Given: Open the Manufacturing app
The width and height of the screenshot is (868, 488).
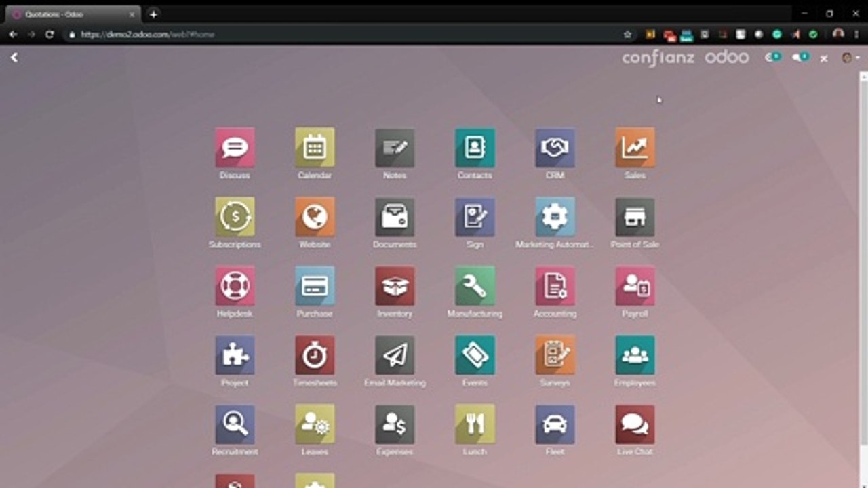Looking at the screenshot, I should [x=475, y=286].
